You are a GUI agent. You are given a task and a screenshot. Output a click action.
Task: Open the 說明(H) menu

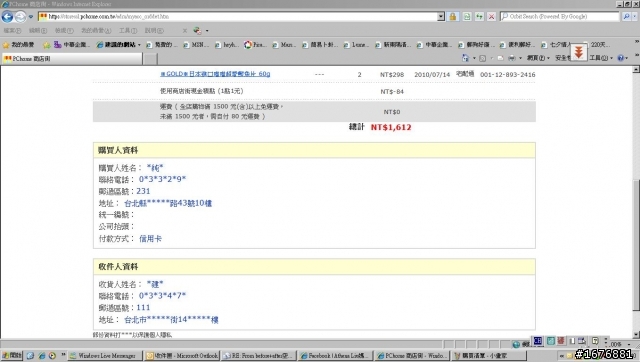point(154,31)
